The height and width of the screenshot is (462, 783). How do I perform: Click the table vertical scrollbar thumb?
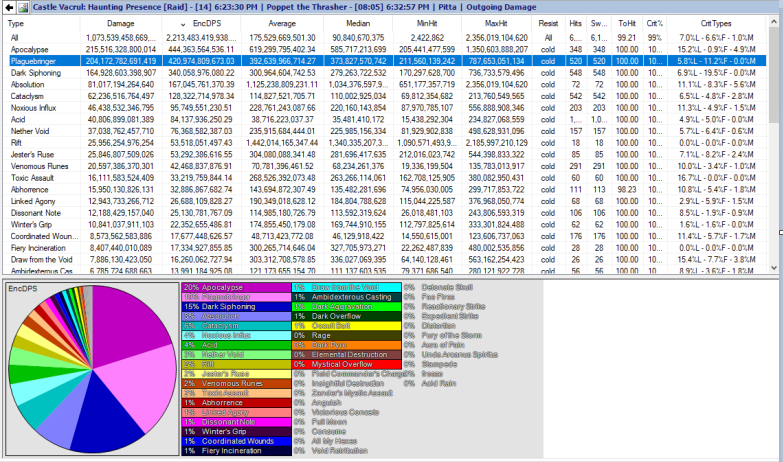click(x=774, y=75)
